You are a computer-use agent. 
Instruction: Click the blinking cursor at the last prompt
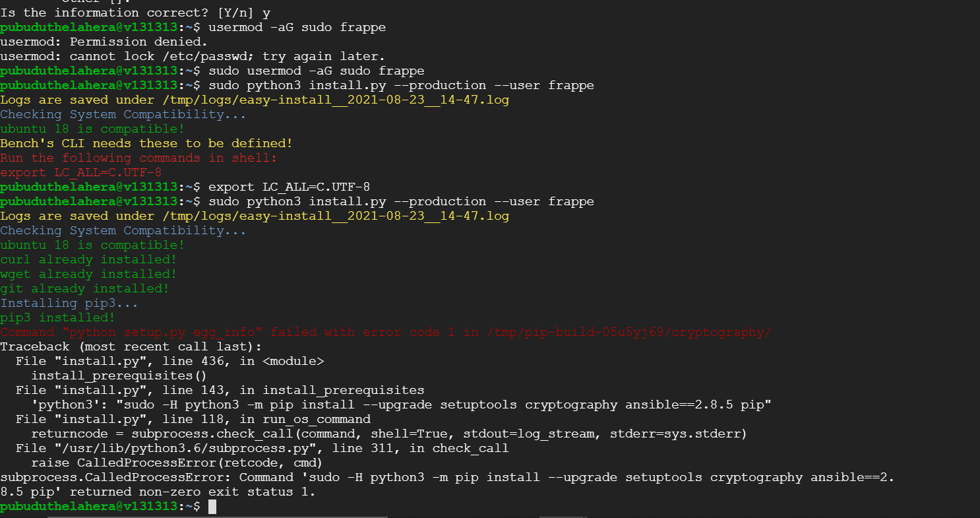pyautogui.click(x=212, y=506)
